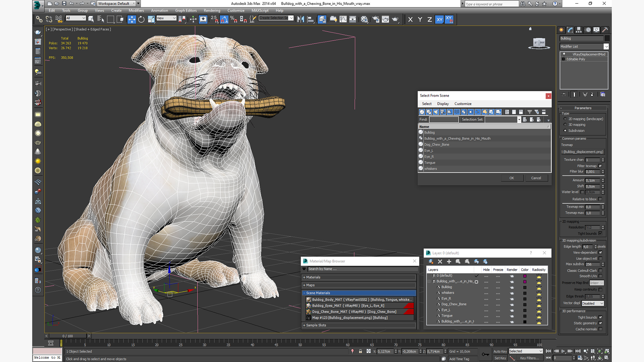This screenshot has width=644, height=362.
Task: Open Select by Name tool in main toolbar
Action: coord(101,19)
